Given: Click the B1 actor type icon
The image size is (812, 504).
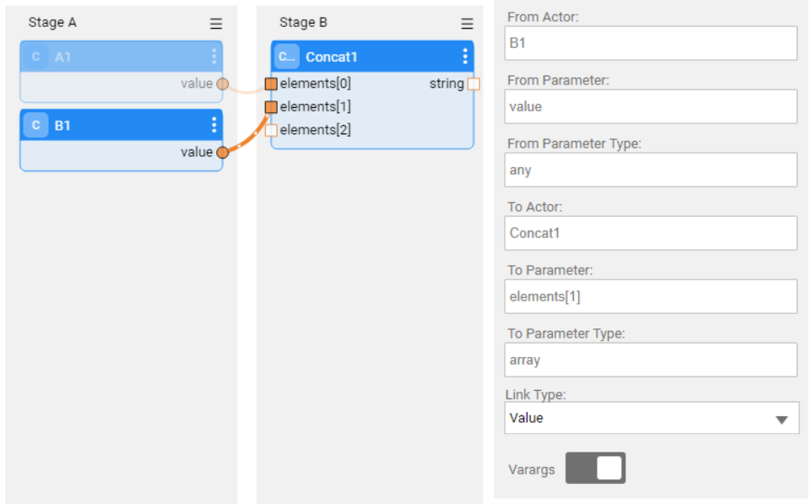Looking at the screenshot, I should click(x=35, y=125).
